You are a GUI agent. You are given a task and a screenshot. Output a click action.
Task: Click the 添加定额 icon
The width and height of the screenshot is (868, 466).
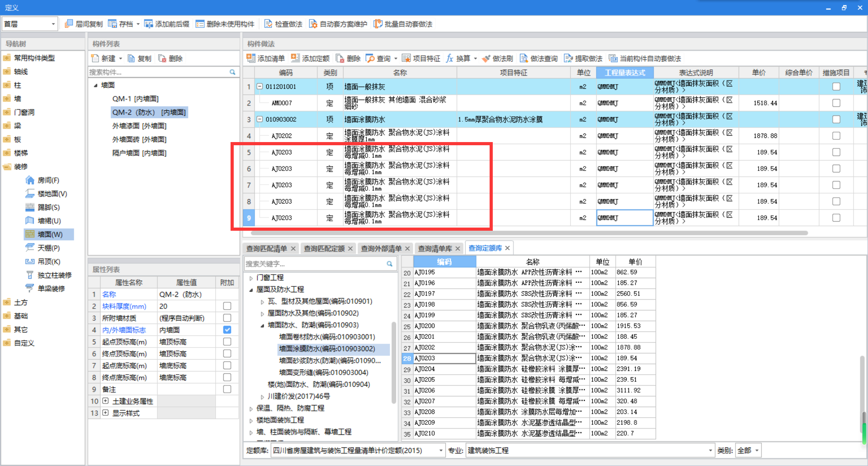(x=295, y=58)
